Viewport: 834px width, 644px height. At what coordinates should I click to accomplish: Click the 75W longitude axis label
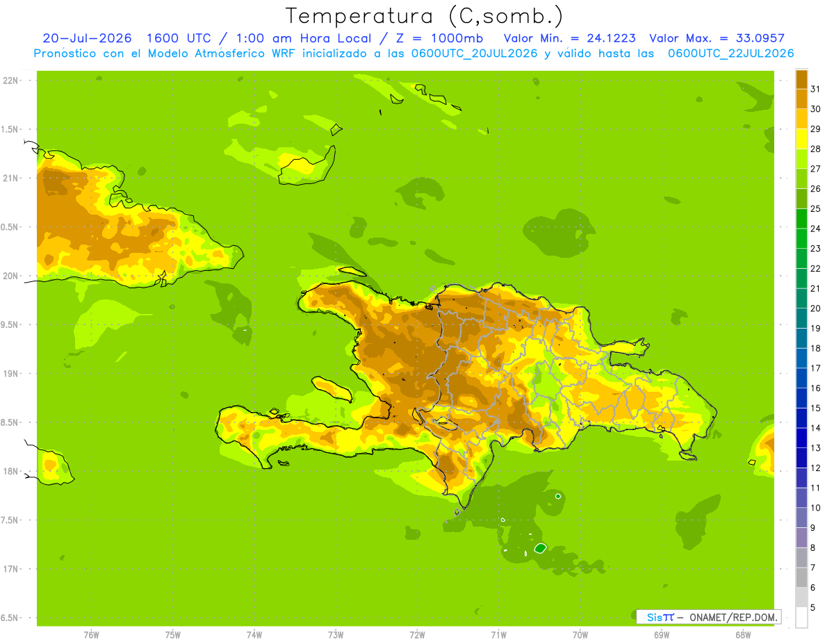click(x=173, y=634)
